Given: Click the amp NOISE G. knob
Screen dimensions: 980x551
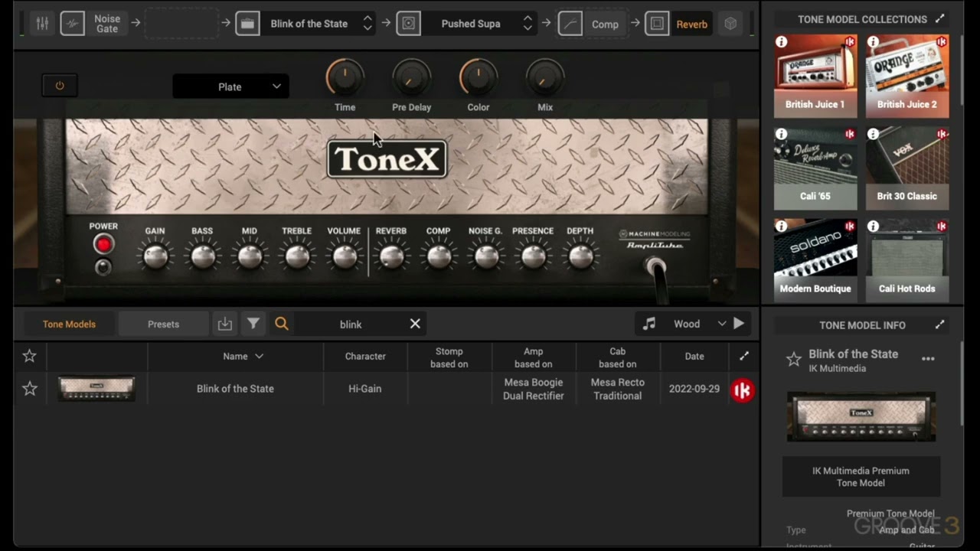Looking at the screenshot, I should coord(486,256).
